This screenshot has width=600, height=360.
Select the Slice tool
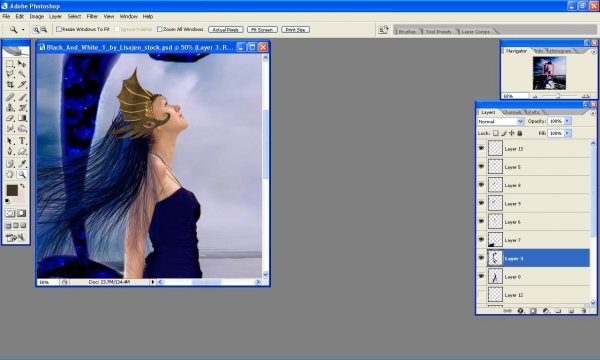22,84
